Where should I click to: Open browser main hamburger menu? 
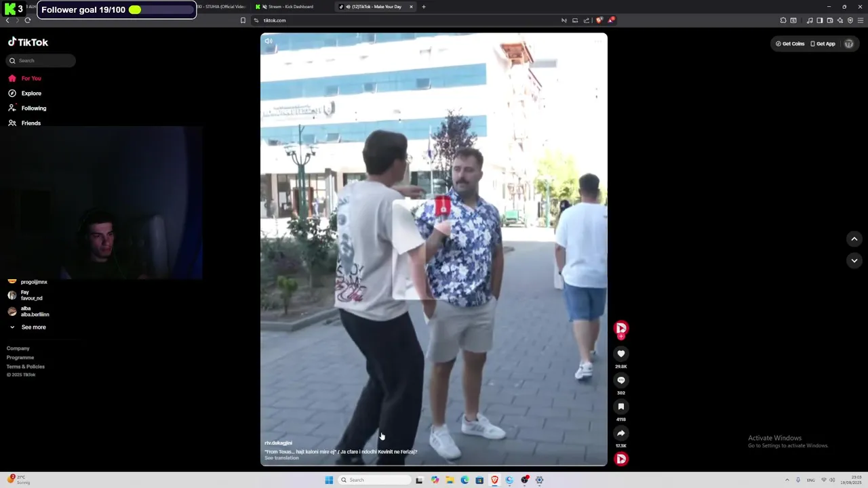click(x=861, y=20)
